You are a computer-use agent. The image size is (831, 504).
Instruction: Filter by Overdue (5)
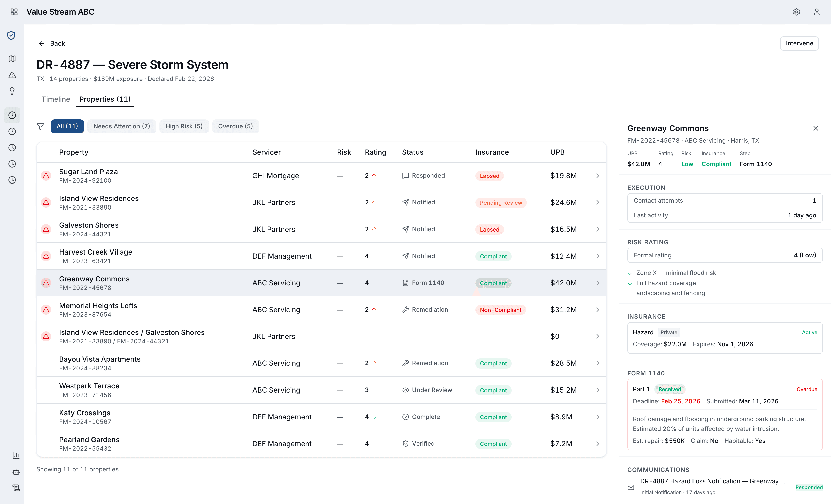coord(235,126)
